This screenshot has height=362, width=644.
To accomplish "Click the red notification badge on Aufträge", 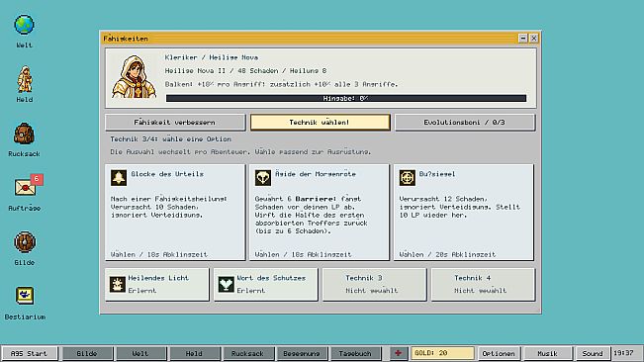I will pos(37,179).
